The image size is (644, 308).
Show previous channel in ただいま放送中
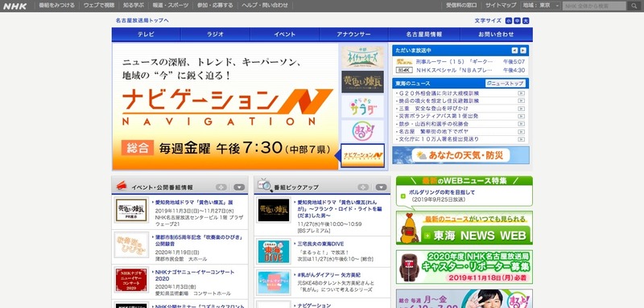click(x=514, y=51)
